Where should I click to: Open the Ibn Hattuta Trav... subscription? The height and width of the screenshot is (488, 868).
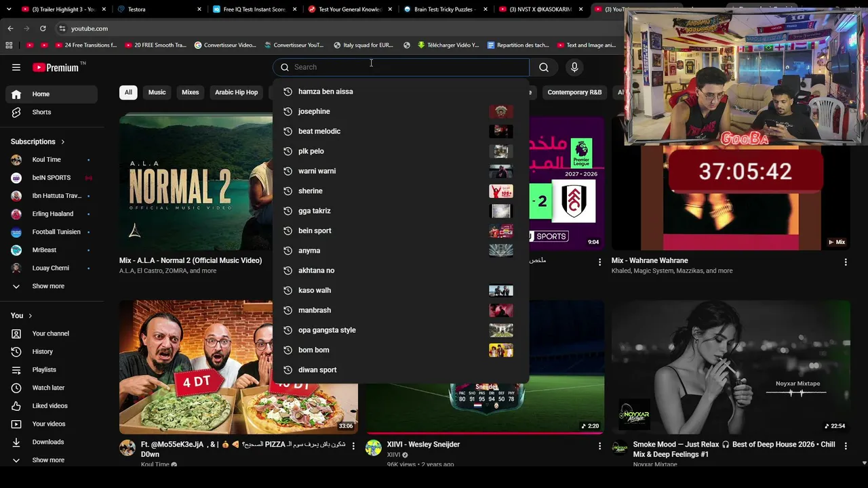51,196
